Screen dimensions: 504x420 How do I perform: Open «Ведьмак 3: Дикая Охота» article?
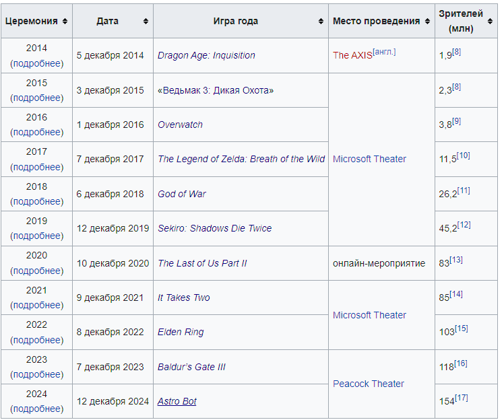coord(216,91)
